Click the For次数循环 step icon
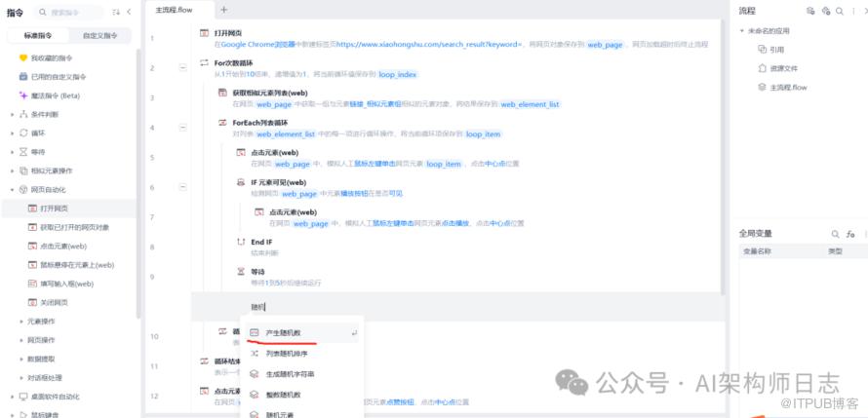Image resolution: width=868 pixels, height=418 pixels. [204, 63]
